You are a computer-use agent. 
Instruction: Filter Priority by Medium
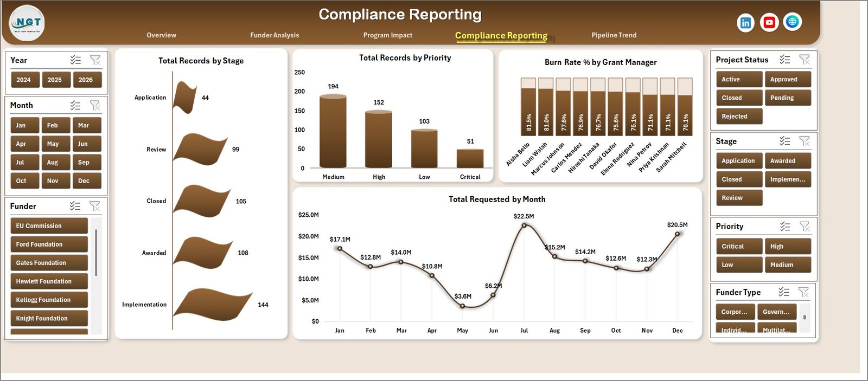point(788,264)
